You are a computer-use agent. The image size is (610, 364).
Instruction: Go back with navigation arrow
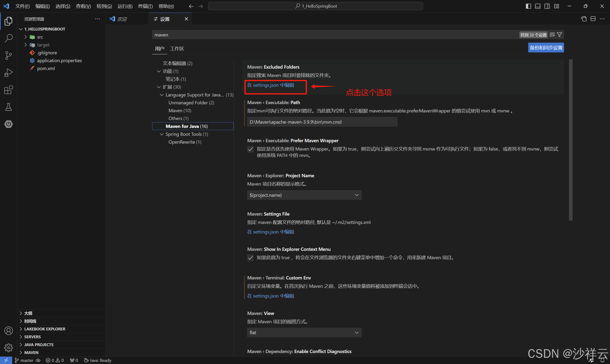191,6
